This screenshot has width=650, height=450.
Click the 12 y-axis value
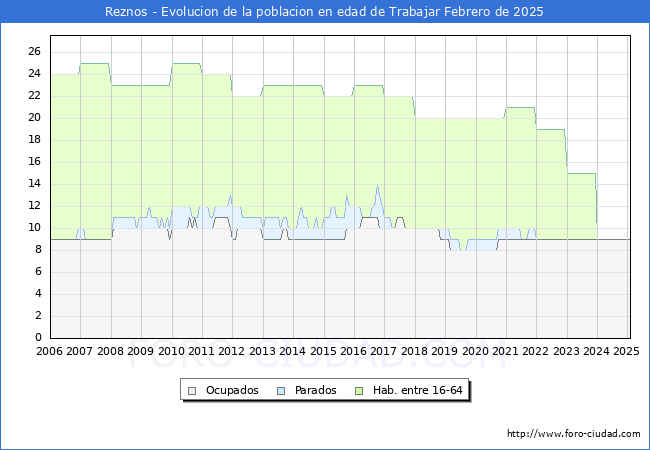click(34, 205)
